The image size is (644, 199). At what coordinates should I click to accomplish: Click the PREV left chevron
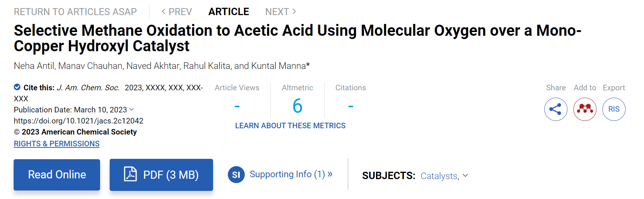(163, 11)
